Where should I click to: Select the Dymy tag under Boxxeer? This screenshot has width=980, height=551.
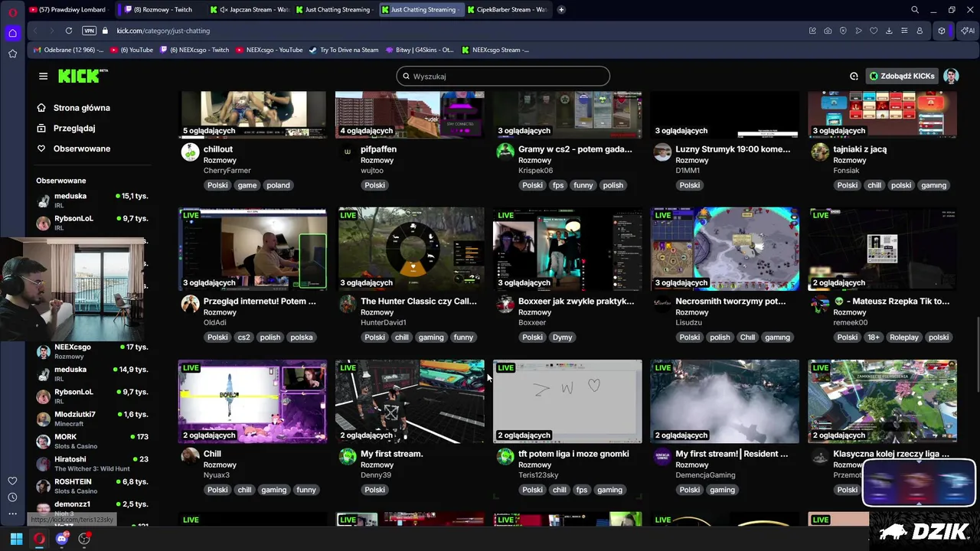pos(562,337)
